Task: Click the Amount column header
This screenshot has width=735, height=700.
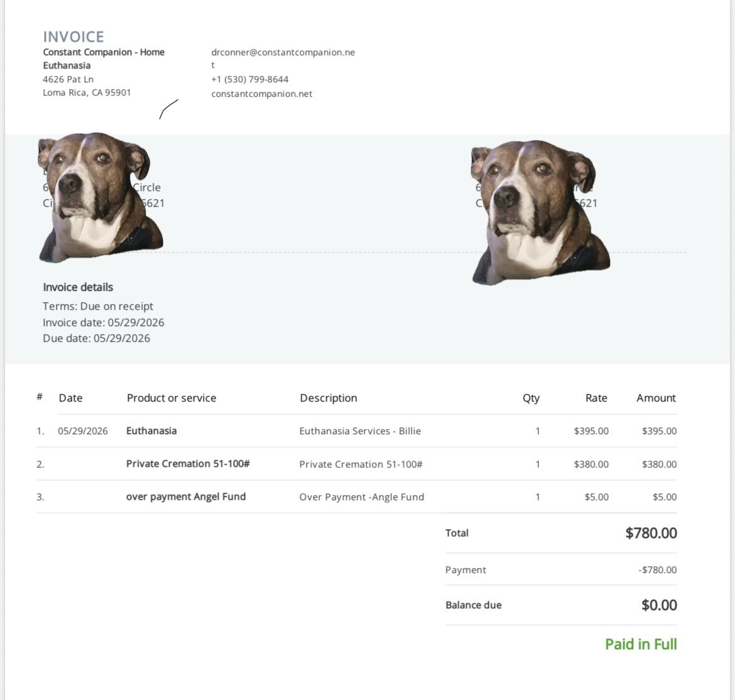Action: (656, 398)
